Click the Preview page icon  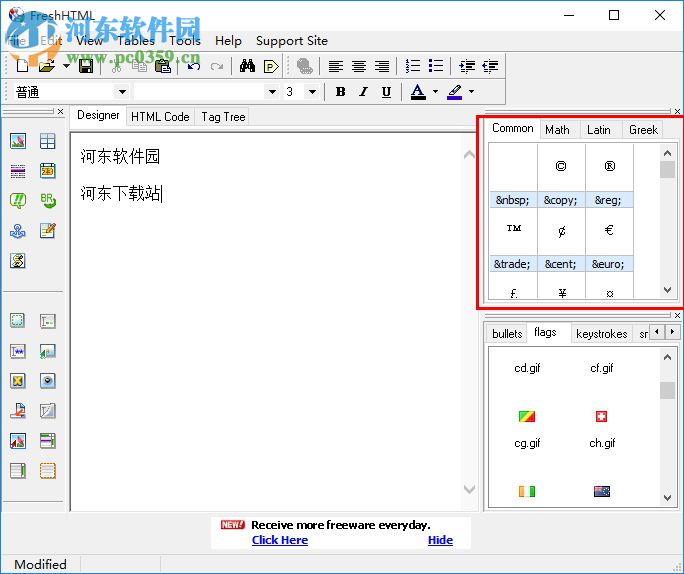click(271, 66)
